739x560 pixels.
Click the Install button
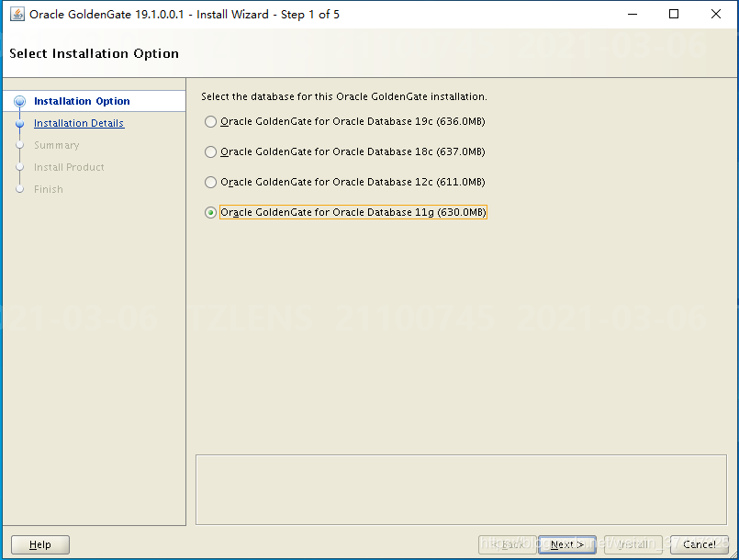pos(633,544)
